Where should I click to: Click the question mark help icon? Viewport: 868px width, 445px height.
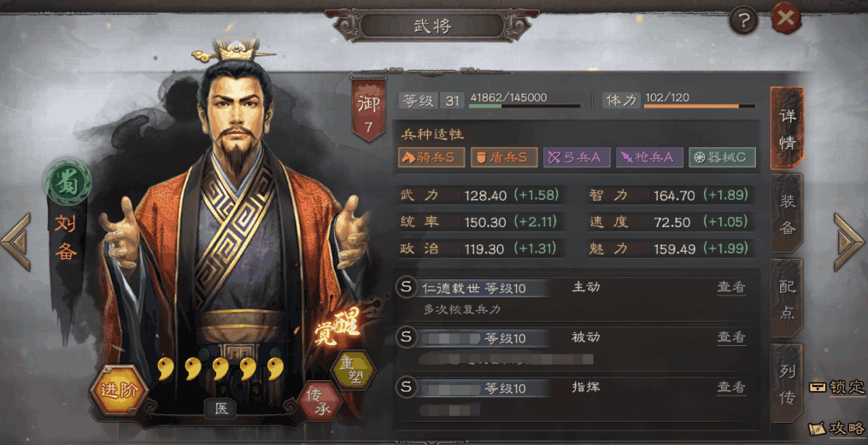743,21
